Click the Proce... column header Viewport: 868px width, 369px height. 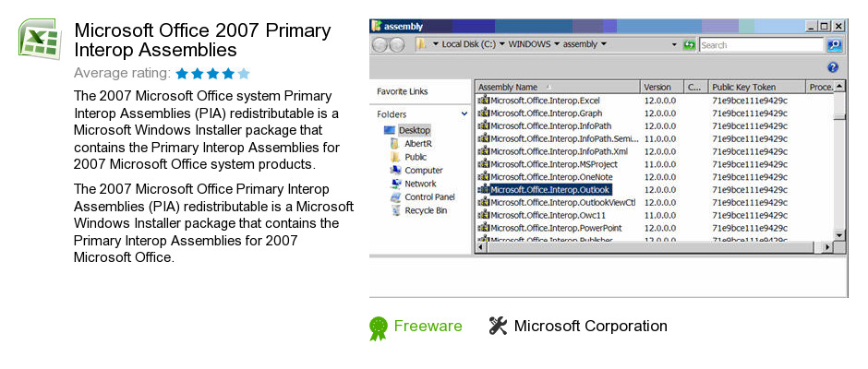click(820, 87)
